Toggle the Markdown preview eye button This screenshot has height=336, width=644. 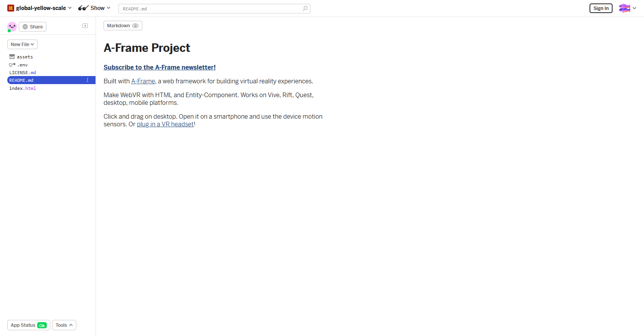(123, 26)
